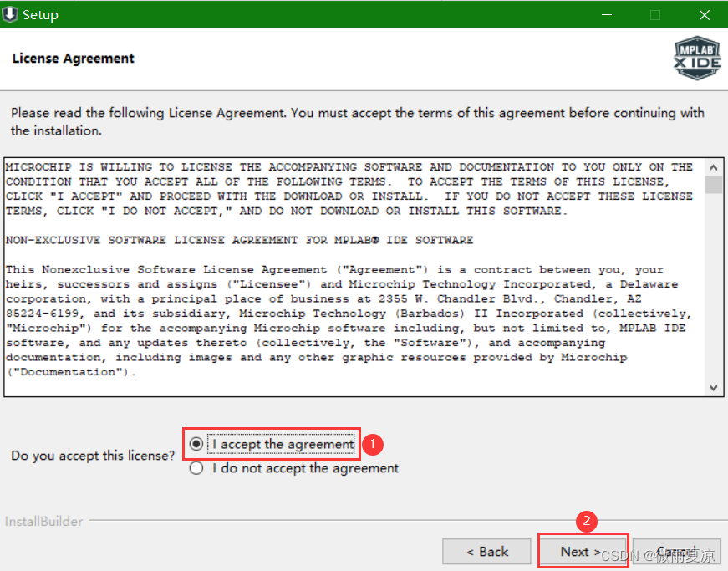
Task: Click the license scrollbar thumb
Action: click(714, 184)
